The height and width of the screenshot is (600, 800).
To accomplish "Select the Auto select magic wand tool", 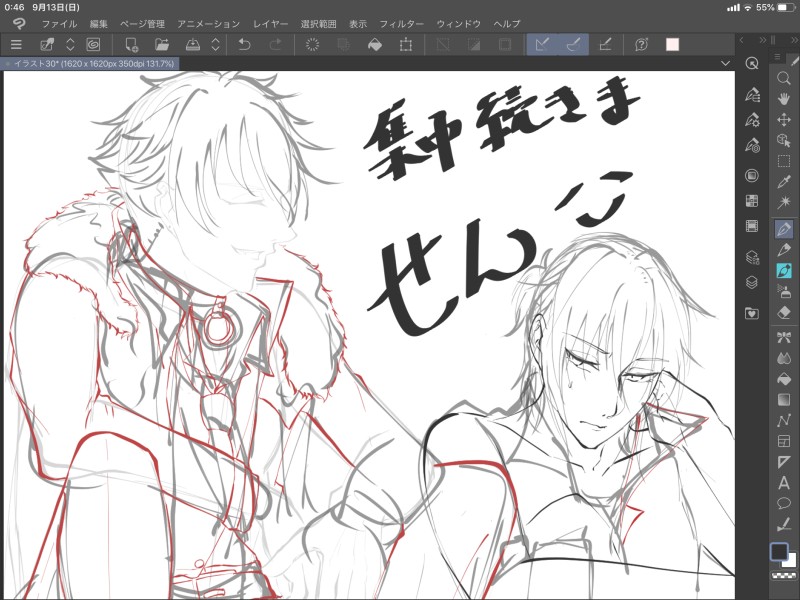I will pos(784,203).
